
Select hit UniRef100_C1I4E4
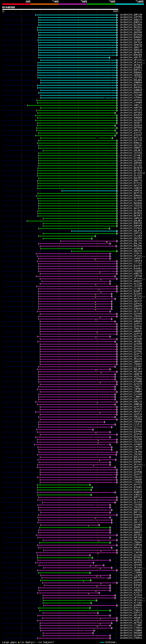(131, 289)
